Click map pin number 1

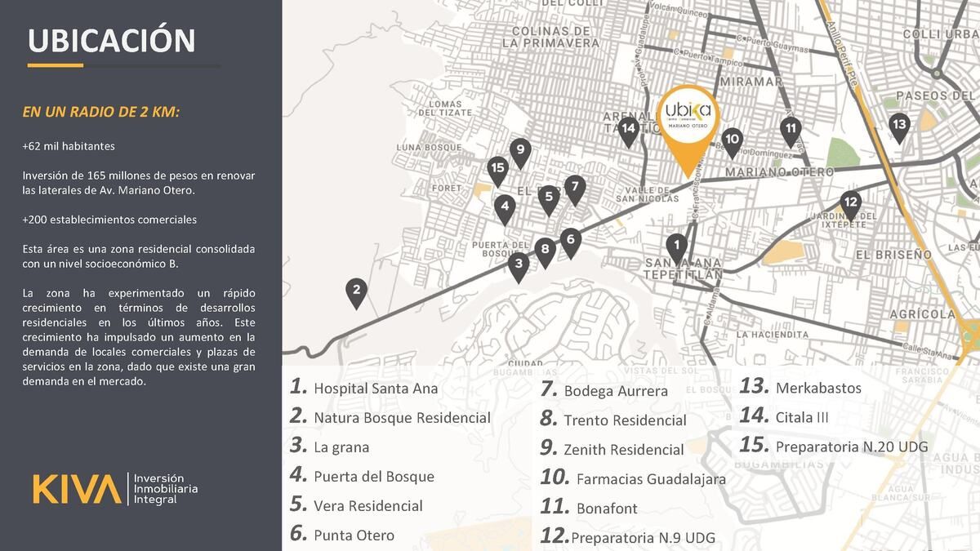pyautogui.click(x=676, y=248)
